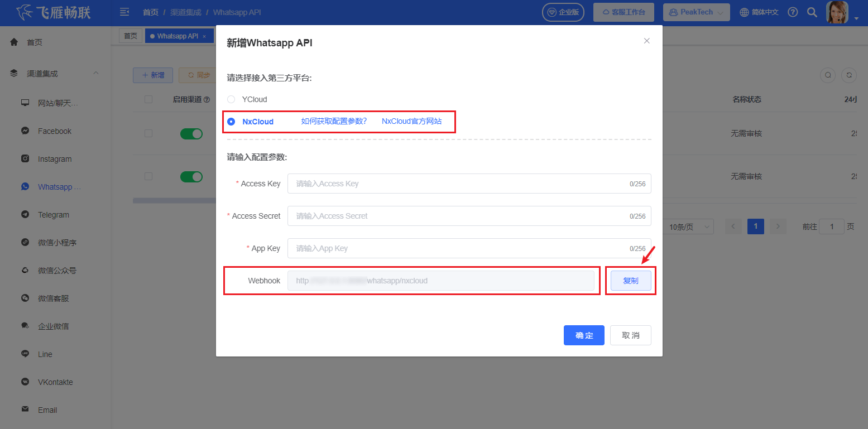Focus the Access Secret input field
The height and width of the screenshot is (429, 868).
coord(469,216)
